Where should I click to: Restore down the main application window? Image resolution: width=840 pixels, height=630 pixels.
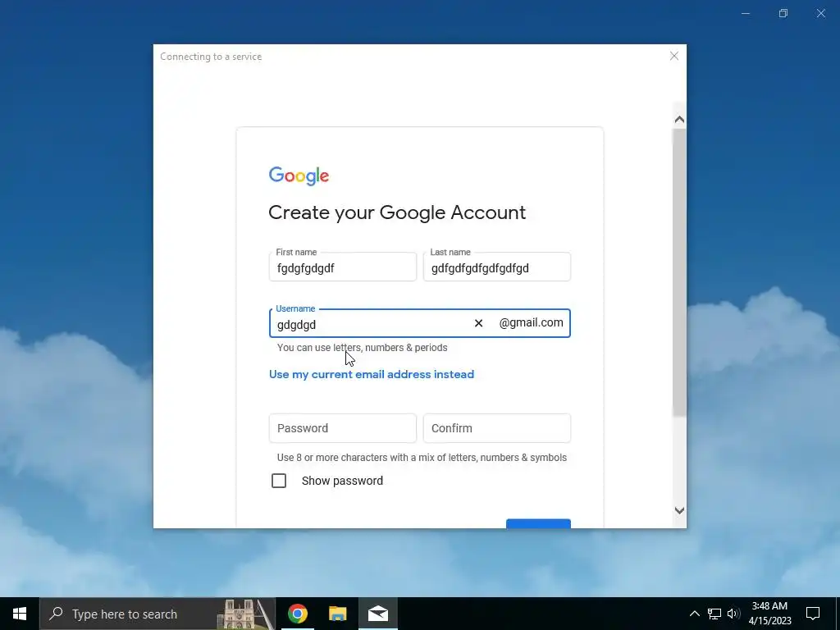(x=783, y=13)
